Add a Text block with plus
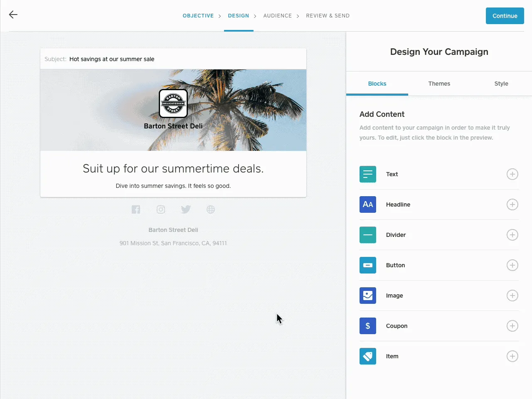The image size is (532, 399). 512,174
